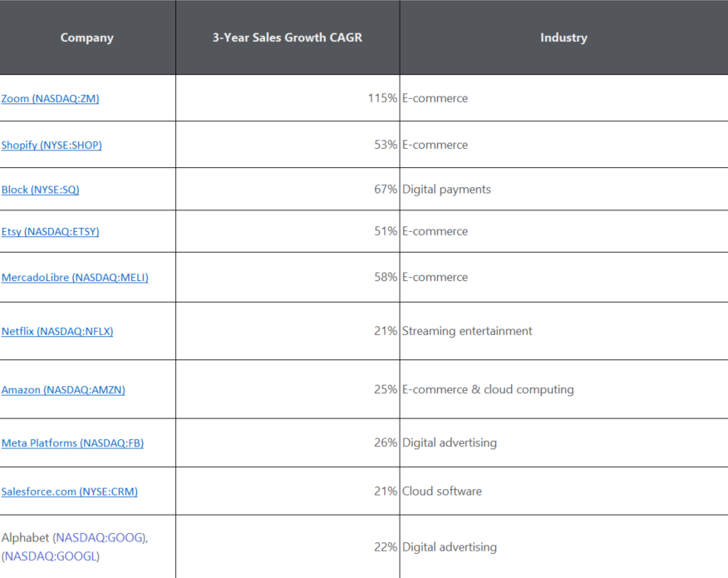Viewport: 728px width, 578px height.
Task: Open the Shopify (NYSE:SHOP) link
Action: 52,145
